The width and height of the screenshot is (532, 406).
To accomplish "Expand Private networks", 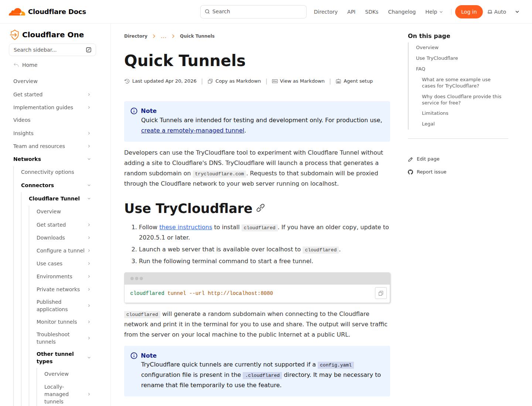I will click(x=89, y=289).
